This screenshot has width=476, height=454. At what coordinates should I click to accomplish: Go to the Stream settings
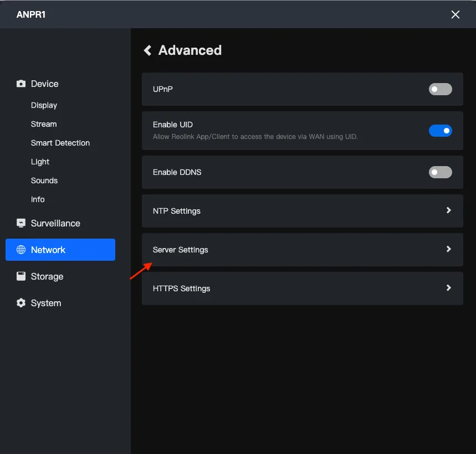[44, 124]
